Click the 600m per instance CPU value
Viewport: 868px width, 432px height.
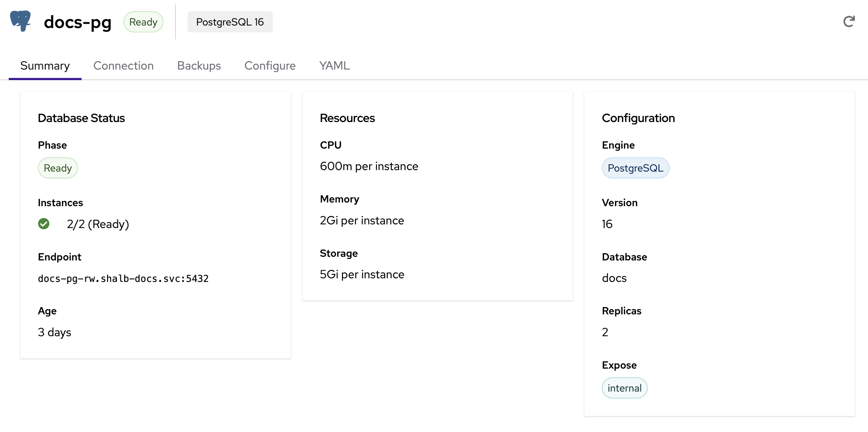click(369, 166)
